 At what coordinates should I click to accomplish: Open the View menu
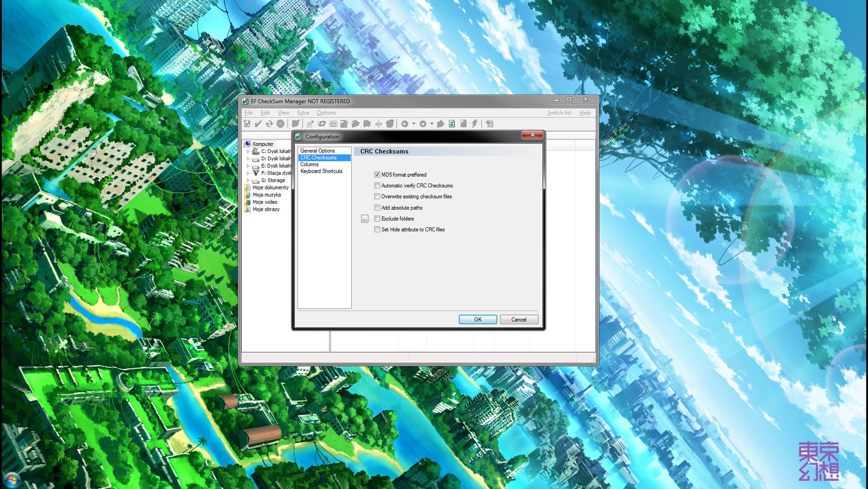[284, 113]
